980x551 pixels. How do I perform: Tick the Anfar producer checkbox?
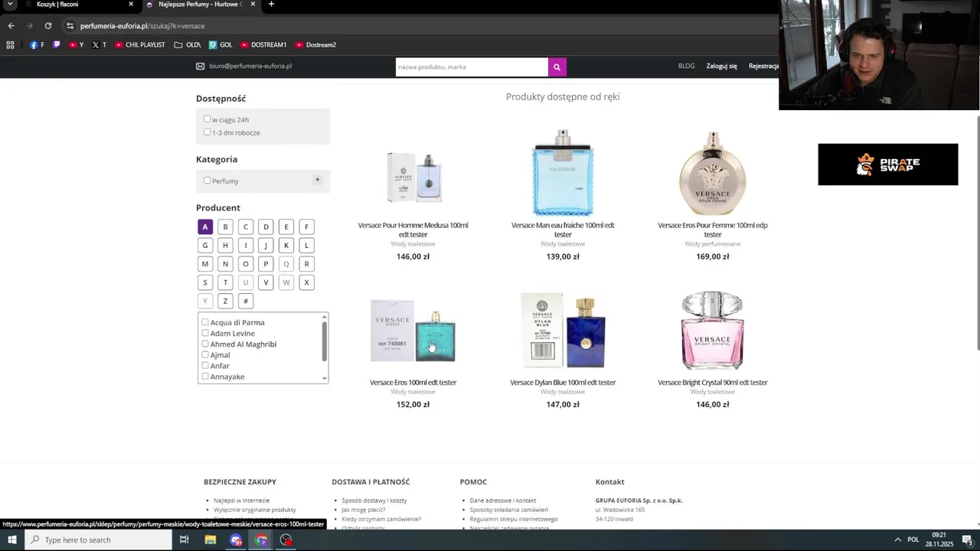205,366
